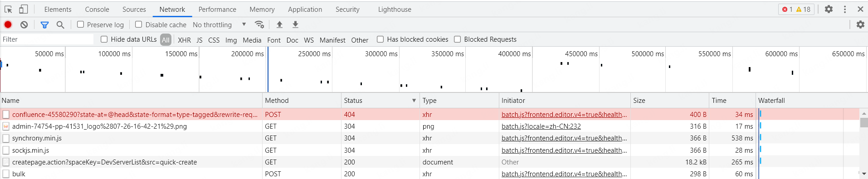
Task: Go to the Application tab
Action: coord(305,9)
